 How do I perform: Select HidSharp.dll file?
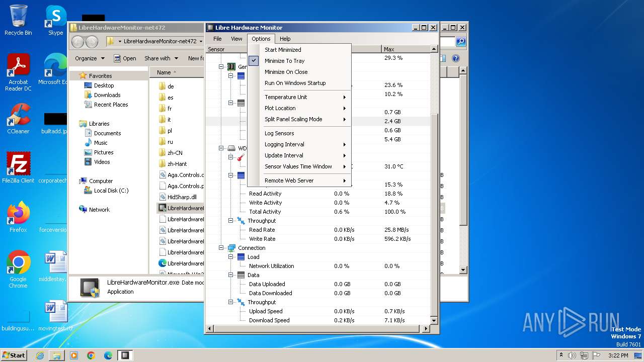click(182, 197)
